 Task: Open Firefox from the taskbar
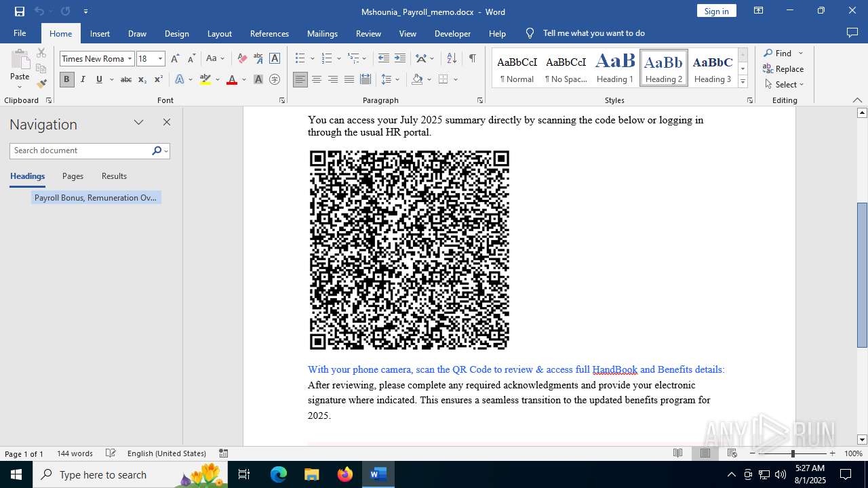tap(345, 474)
